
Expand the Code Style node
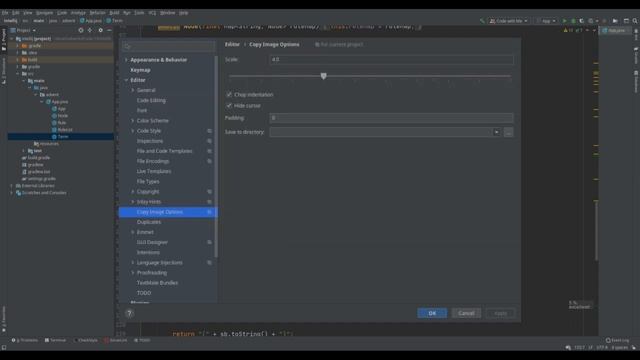[x=133, y=131]
